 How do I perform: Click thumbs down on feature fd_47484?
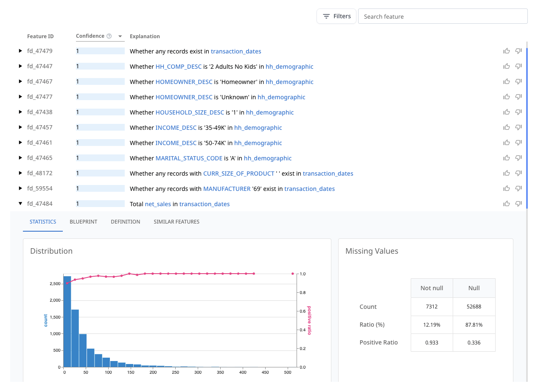coord(518,204)
